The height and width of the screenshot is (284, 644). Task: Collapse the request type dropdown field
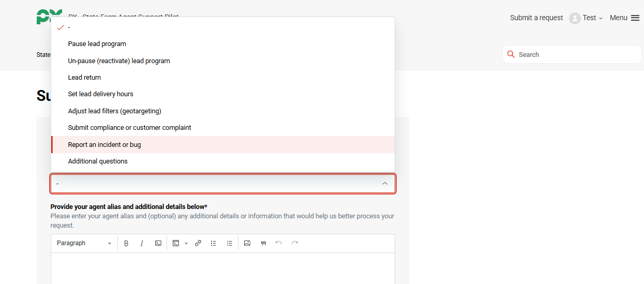[223, 184]
